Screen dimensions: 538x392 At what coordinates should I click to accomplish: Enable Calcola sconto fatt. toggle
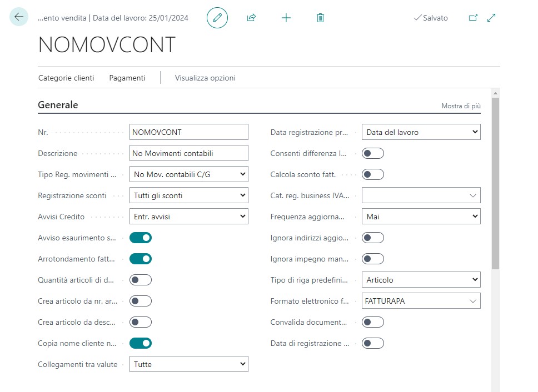pos(373,174)
